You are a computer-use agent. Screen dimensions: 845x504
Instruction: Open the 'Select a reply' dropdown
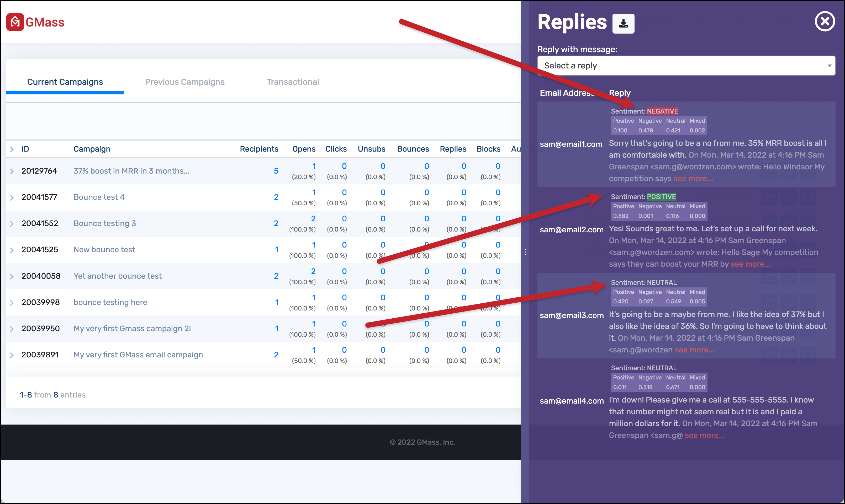[x=686, y=66]
